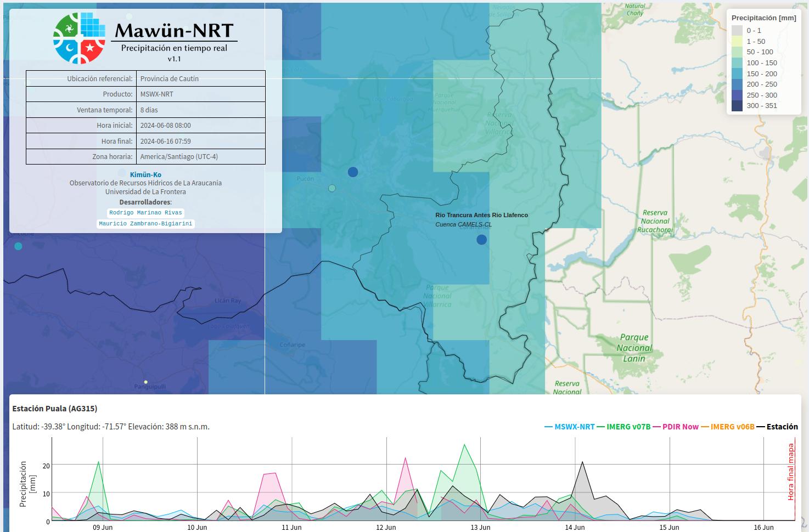809x532 pixels.
Task: Click the 100 - 150 legend color swatch
Action: point(737,63)
